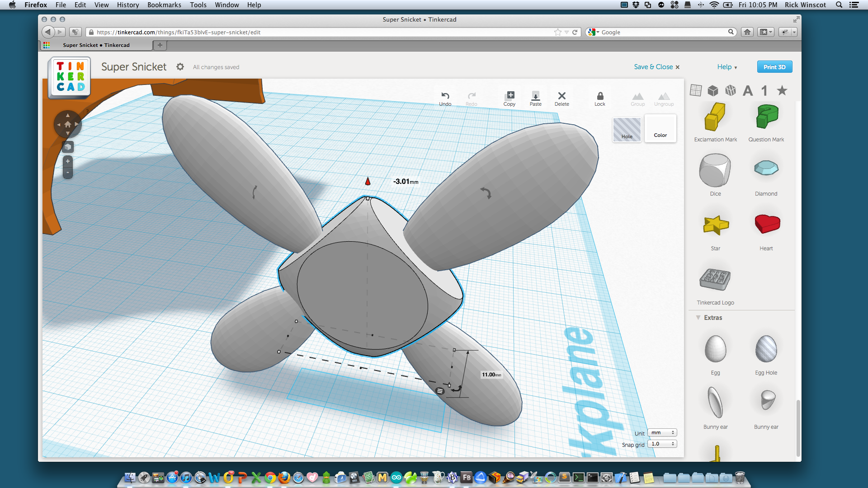Image resolution: width=868 pixels, height=488 pixels.
Task: Open the holes category cube icon
Action: click(x=731, y=90)
